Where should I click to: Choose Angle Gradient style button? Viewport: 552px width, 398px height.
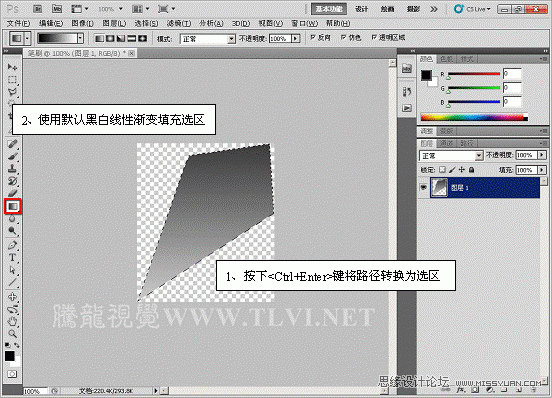[121, 38]
